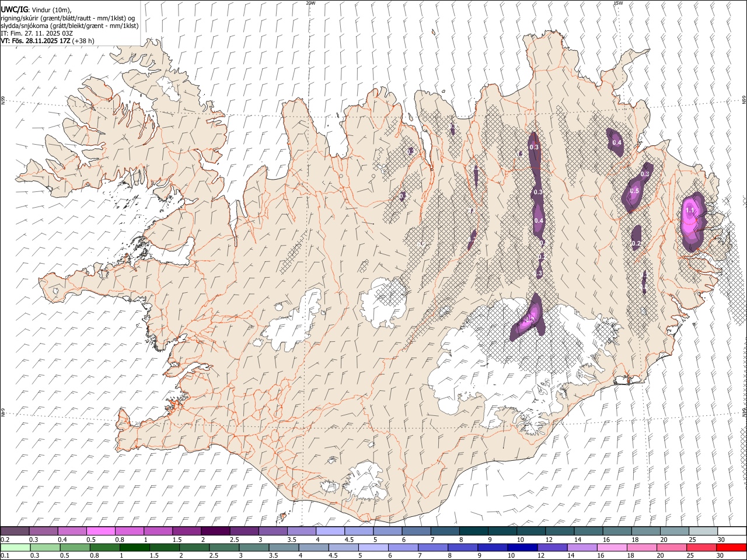Click the white 30 swatch in upper legend
747x560 pixels.
point(732,531)
